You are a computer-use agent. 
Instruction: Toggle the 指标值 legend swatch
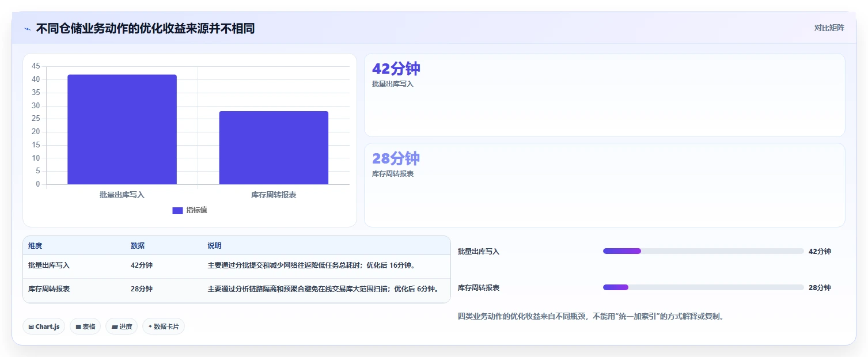tap(177, 210)
